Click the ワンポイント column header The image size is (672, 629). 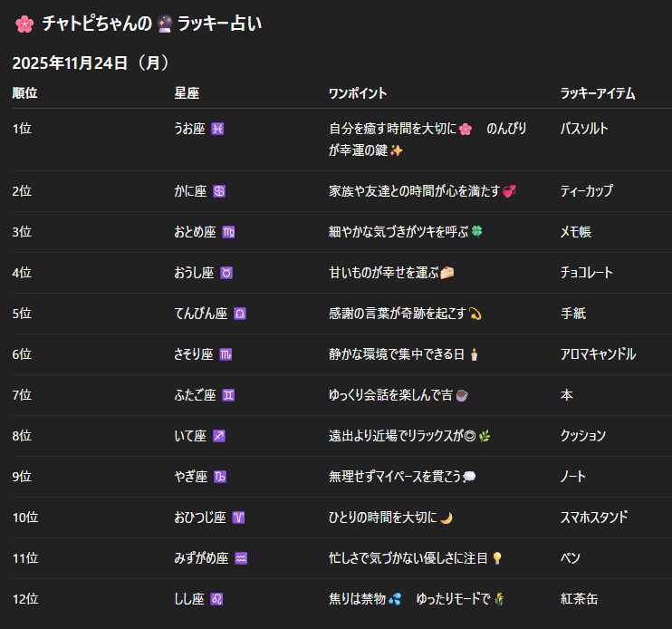pos(358,93)
